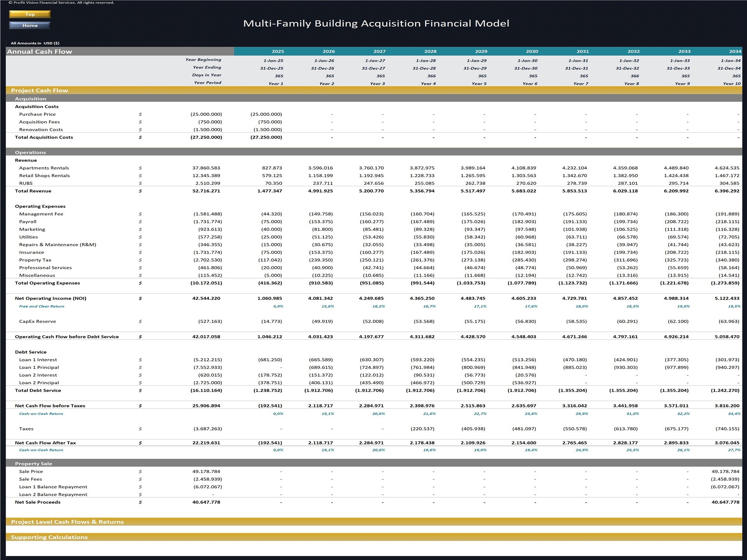747x560 pixels.
Task: Click the Loan 2 Interest row label
Action: [x=38, y=375]
